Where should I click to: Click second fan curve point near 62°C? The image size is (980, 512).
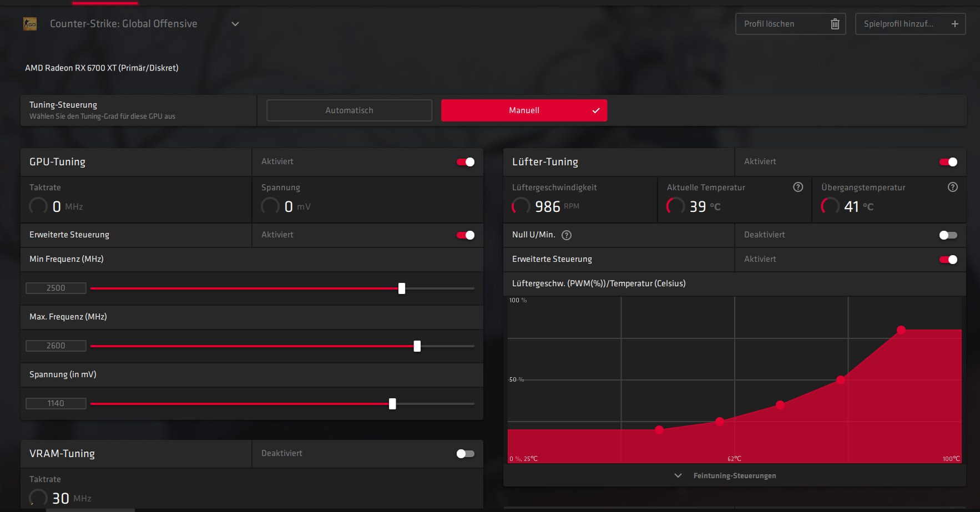(720, 422)
